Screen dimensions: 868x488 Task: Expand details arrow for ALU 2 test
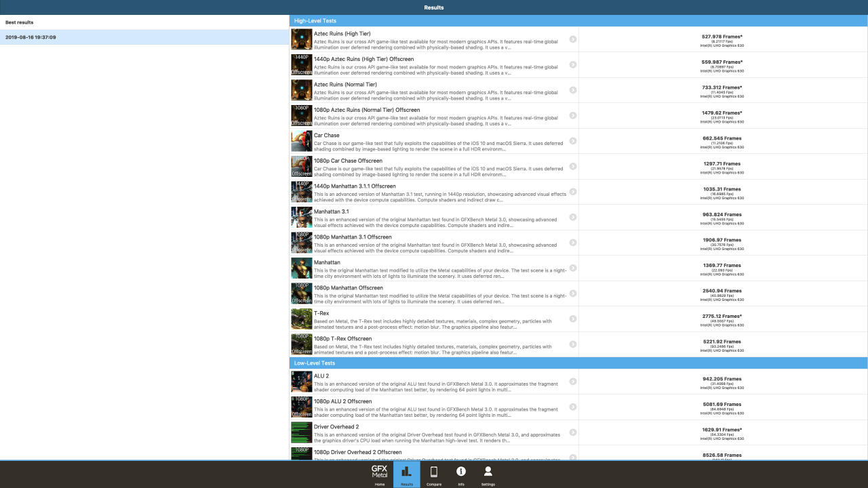pos(573,382)
